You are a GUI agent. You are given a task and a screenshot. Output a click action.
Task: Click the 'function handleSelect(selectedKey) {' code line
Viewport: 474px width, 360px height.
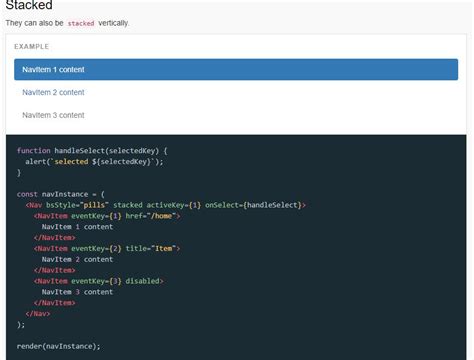tap(92, 151)
